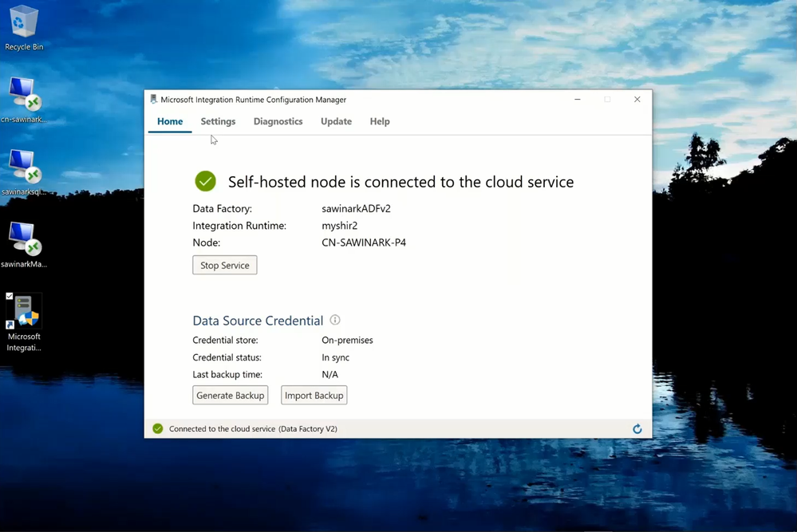This screenshot has width=797, height=532.
Task: Open the Help tab
Action: tap(380, 121)
